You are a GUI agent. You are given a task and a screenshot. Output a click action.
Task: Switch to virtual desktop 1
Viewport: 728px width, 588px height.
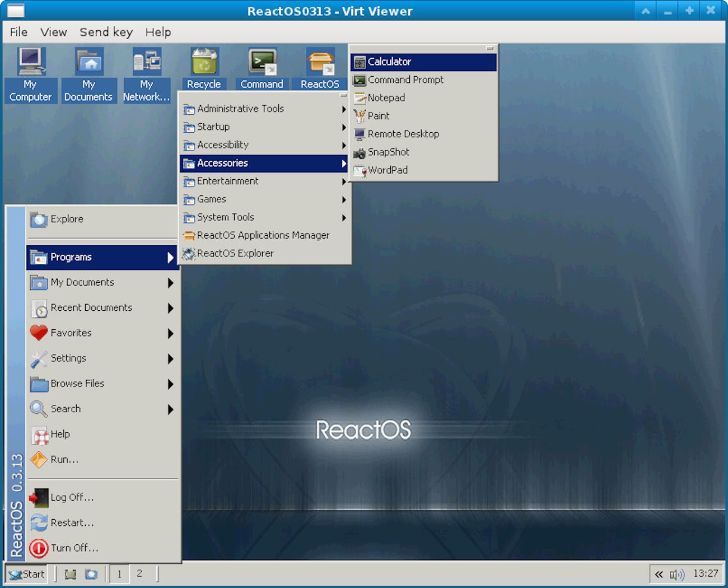coord(119,574)
